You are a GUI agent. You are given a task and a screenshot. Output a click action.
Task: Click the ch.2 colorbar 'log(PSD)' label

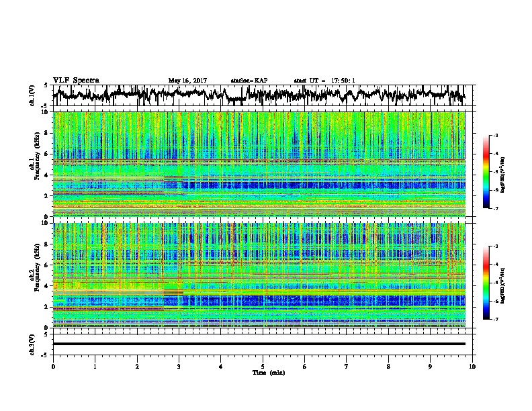point(503,285)
